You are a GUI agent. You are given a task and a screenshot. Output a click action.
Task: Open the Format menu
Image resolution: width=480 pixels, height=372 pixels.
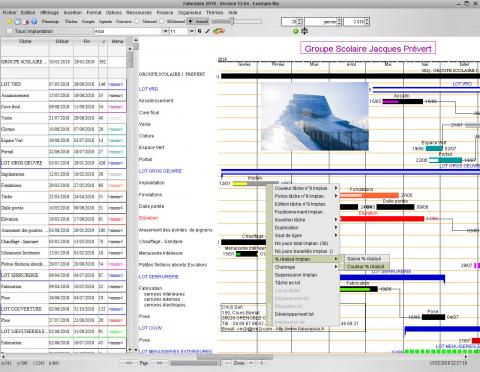point(94,12)
